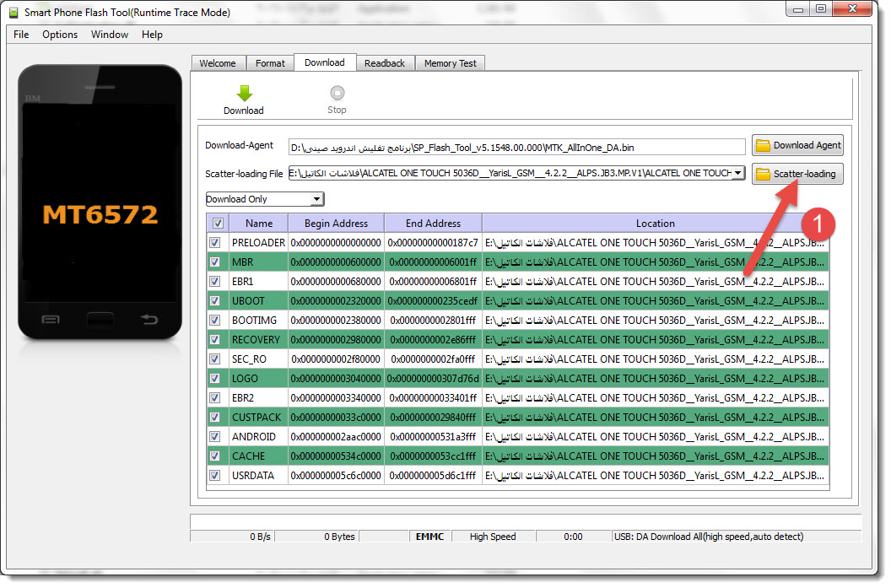Click the folder icon on Download Agent button
Viewport: 891px width, 588px height.
coord(763,145)
